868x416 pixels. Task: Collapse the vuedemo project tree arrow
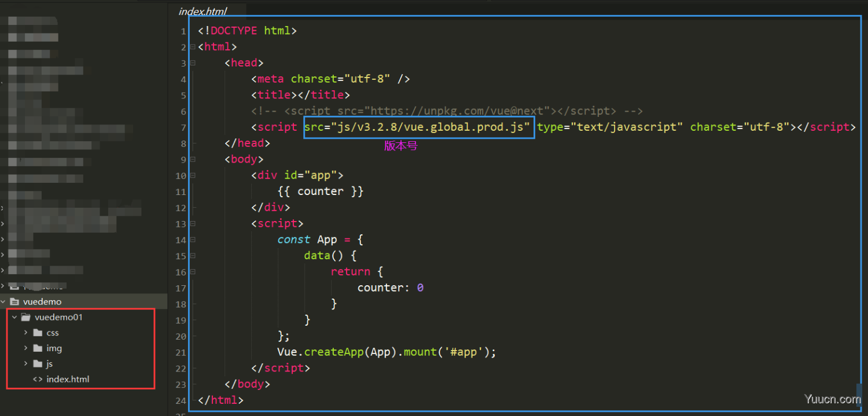click(4, 301)
